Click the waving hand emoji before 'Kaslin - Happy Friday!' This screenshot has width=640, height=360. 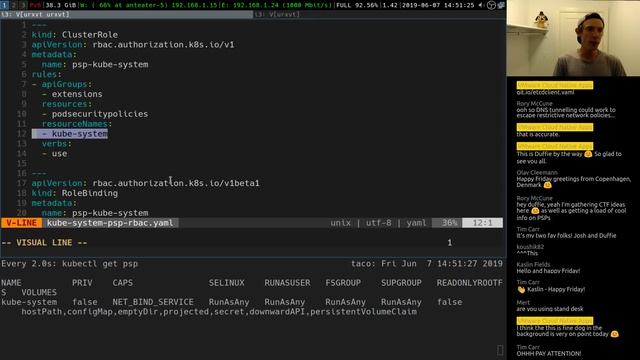pyautogui.click(x=521, y=289)
